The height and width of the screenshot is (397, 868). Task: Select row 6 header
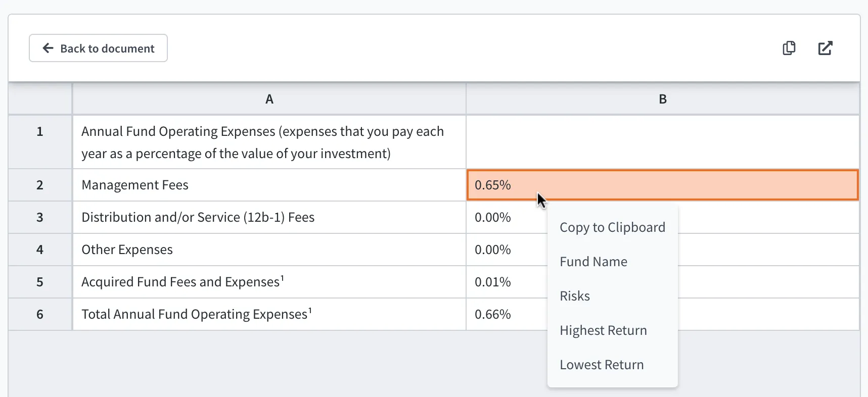[x=40, y=314]
